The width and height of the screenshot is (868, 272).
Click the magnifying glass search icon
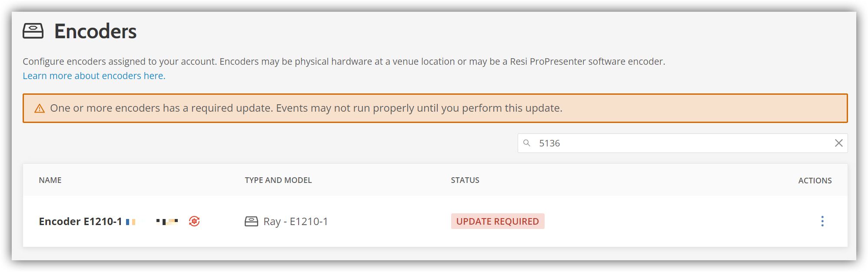click(x=527, y=143)
